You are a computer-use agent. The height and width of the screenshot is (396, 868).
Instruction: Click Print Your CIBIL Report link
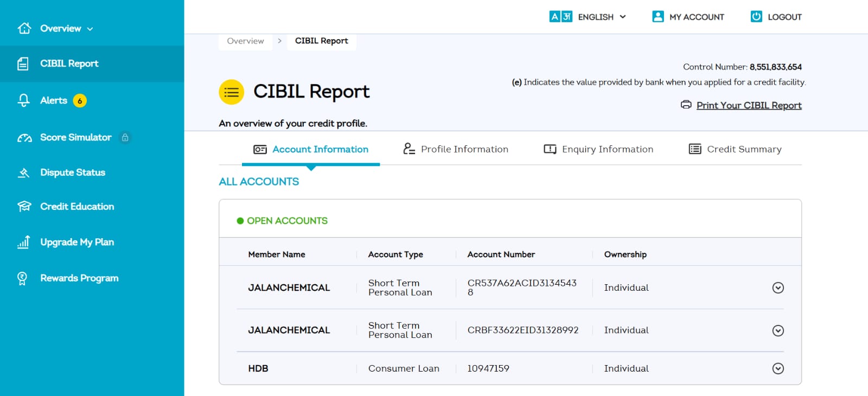tap(749, 105)
